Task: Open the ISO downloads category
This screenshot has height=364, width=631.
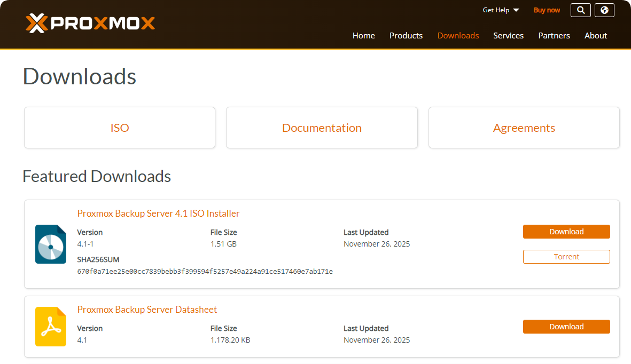Action: [x=120, y=128]
